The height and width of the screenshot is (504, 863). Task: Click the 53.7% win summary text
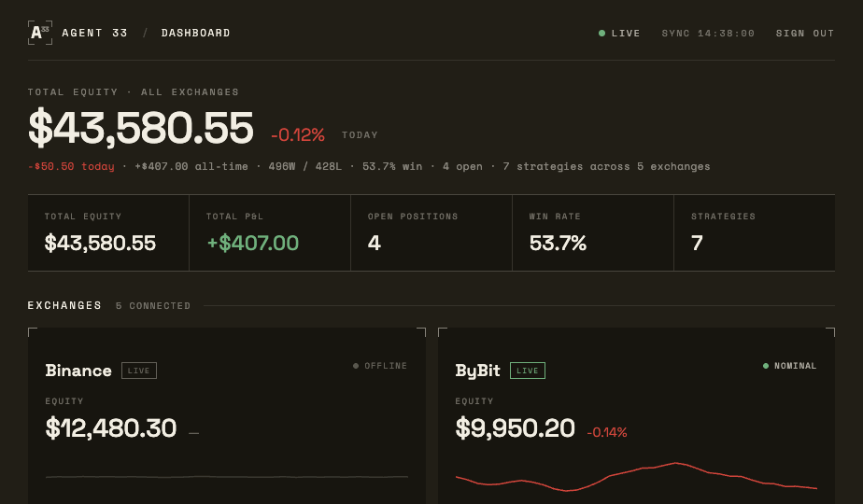pyautogui.click(x=392, y=166)
